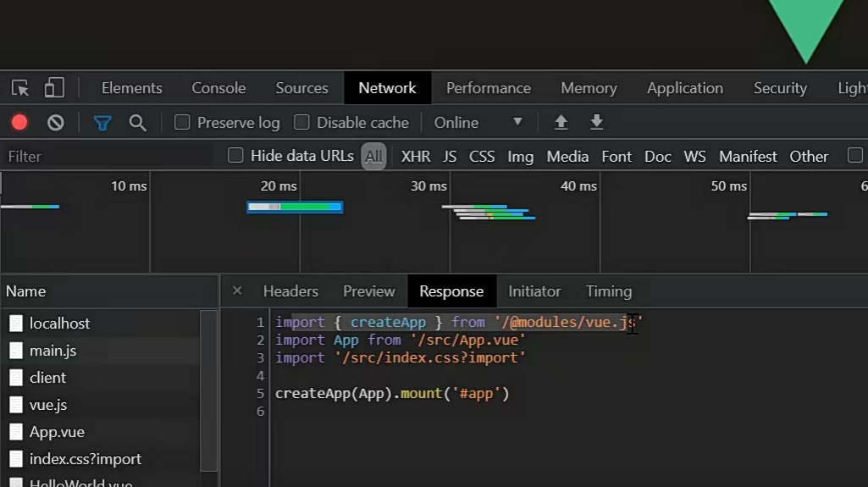Toggle the device toolbar icon
Screen dimensions: 868x487
pos(54,88)
